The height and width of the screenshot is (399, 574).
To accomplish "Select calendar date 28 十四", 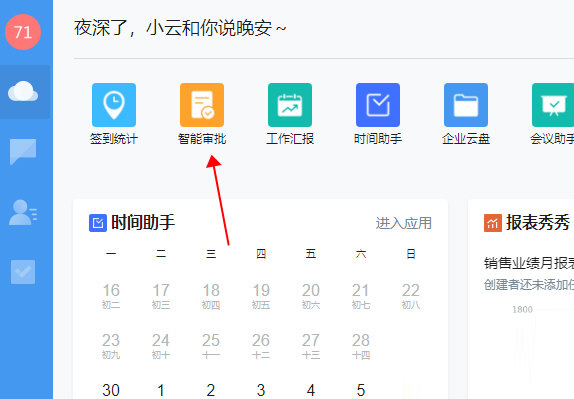I will 361,346.
